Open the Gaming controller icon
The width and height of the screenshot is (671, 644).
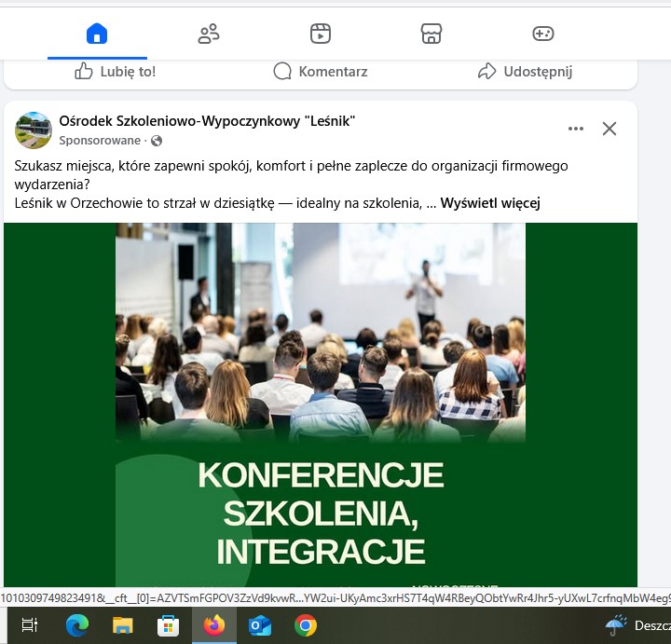coord(542,34)
